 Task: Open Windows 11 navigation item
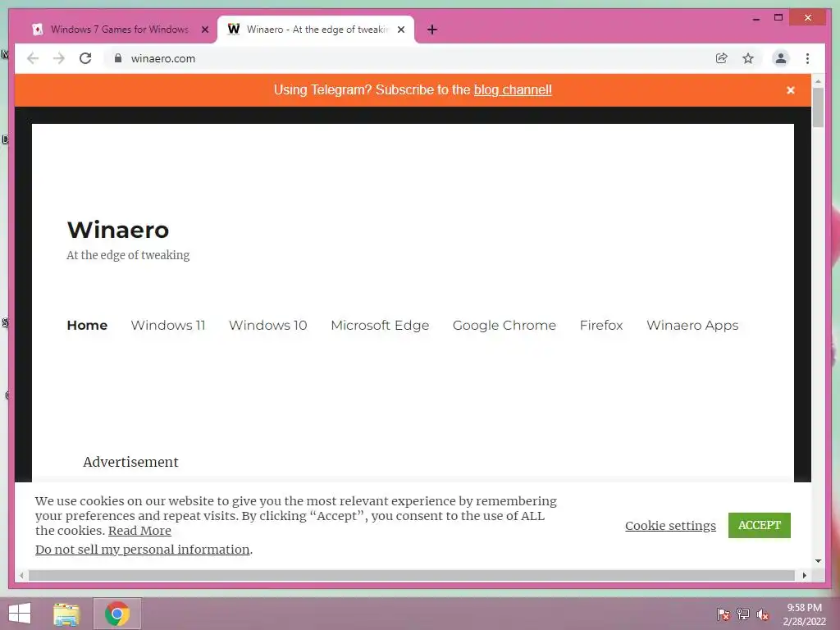168,325
